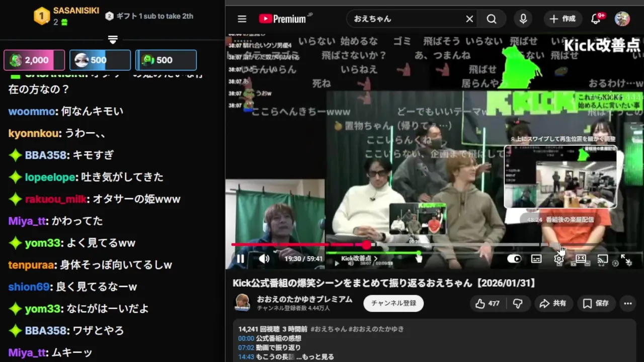Subscribe using the チャンネル登録 button
The height and width of the screenshot is (362, 644).
coord(393,303)
